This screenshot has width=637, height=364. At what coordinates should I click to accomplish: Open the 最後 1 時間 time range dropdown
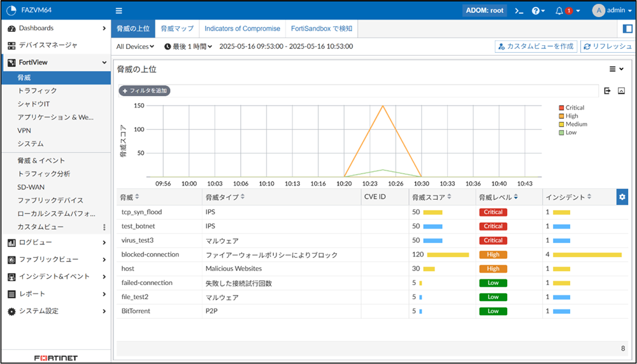click(x=189, y=46)
